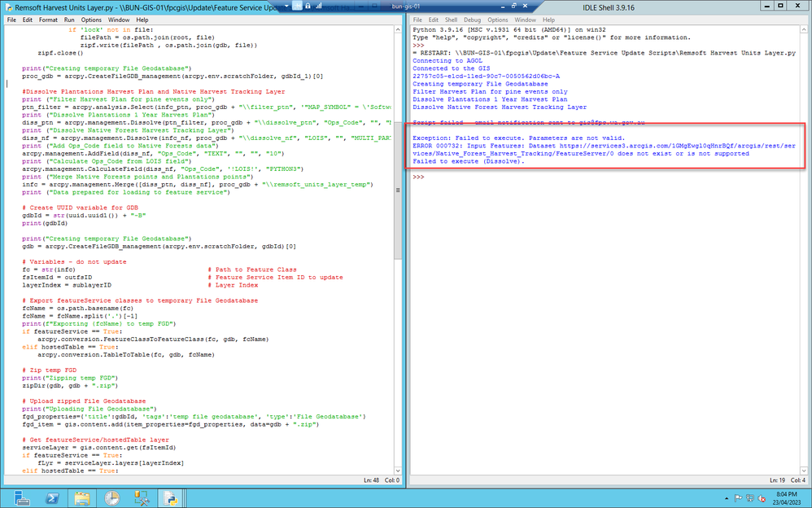Click 'zipDir(gdb, gdb + ".zip")' line
The image size is (812, 508).
tap(70, 386)
